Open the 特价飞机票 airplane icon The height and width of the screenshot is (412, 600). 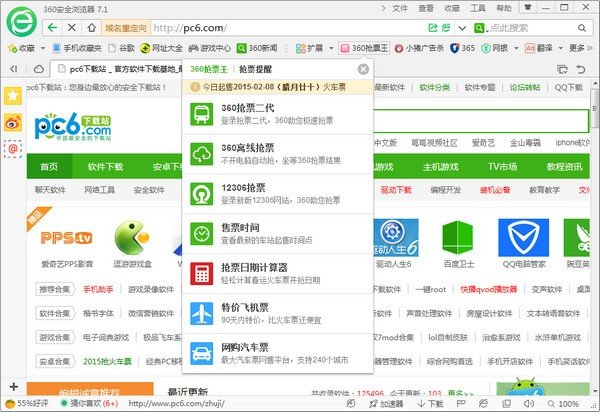pos(201,312)
